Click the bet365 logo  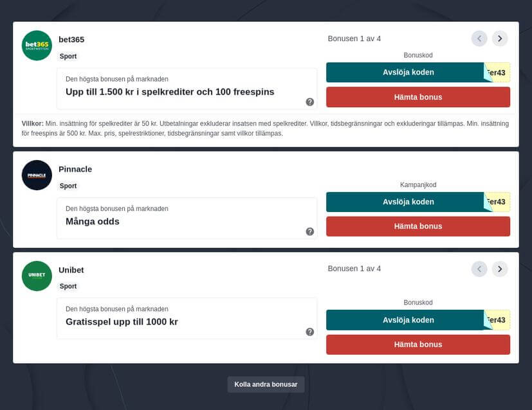(x=37, y=46)
